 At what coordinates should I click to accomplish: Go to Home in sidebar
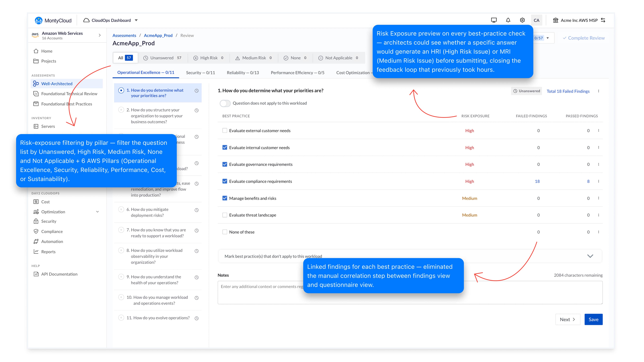coord(46,51)
